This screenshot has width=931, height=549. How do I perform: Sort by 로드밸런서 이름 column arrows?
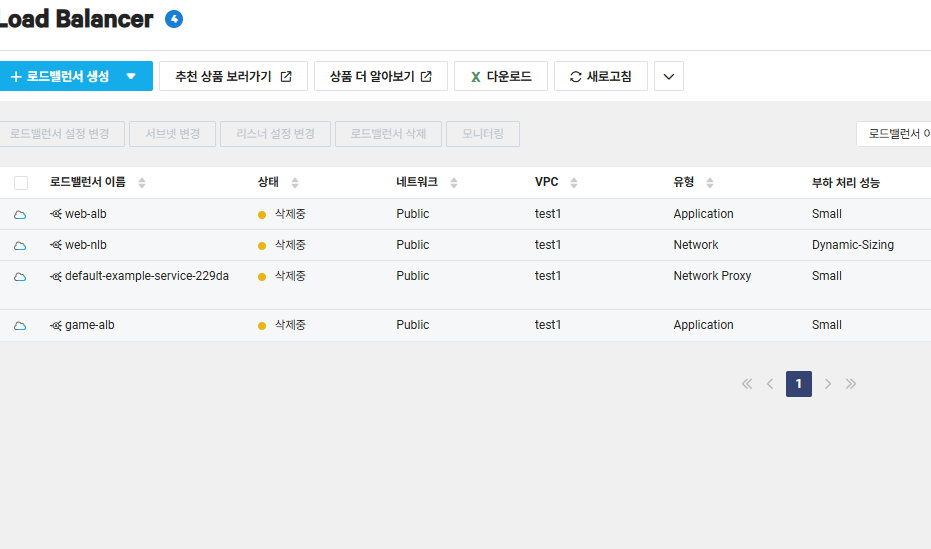pyautogui.click(x=142, y=183)
